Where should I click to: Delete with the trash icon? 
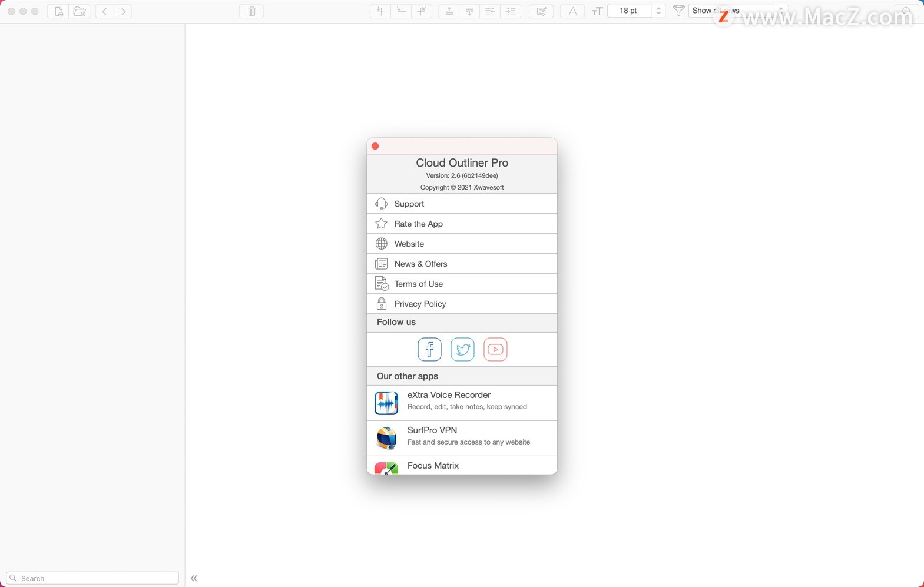(251, 11)
